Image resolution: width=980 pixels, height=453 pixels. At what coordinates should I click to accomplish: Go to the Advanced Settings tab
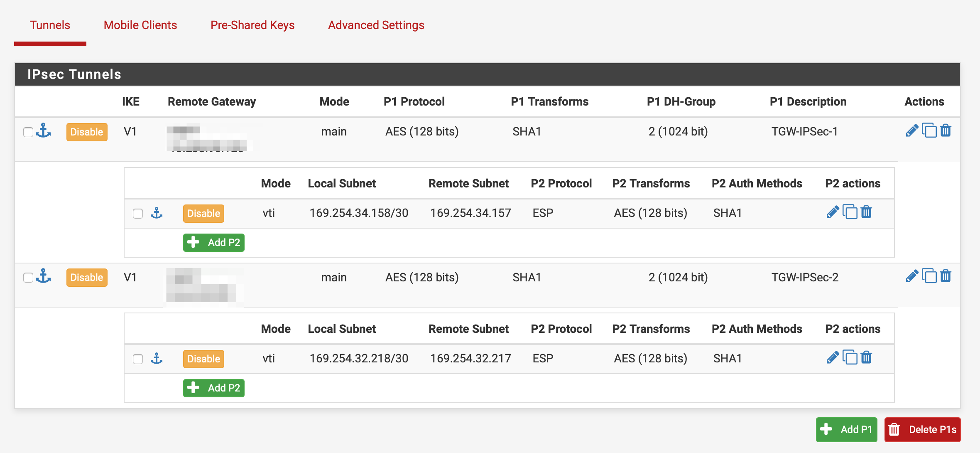click(376, 25)
